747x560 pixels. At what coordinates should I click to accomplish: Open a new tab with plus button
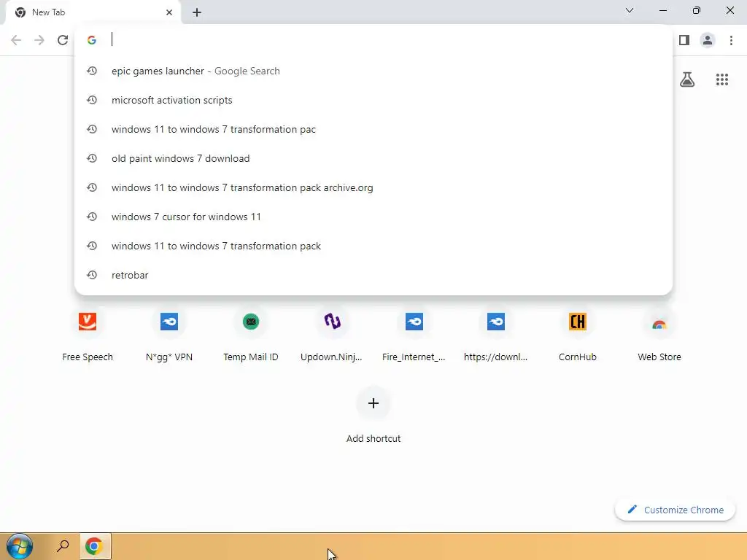click(x=197, y=12)
